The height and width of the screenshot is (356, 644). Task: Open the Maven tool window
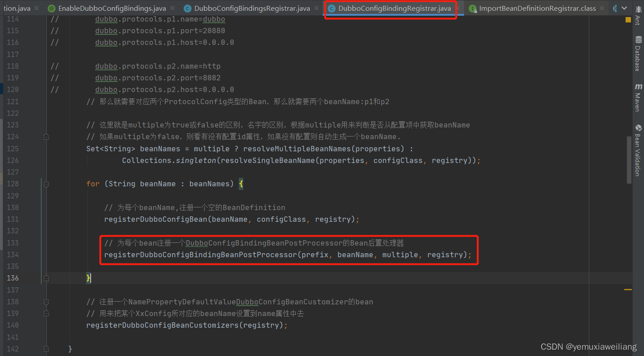[638, 97]
